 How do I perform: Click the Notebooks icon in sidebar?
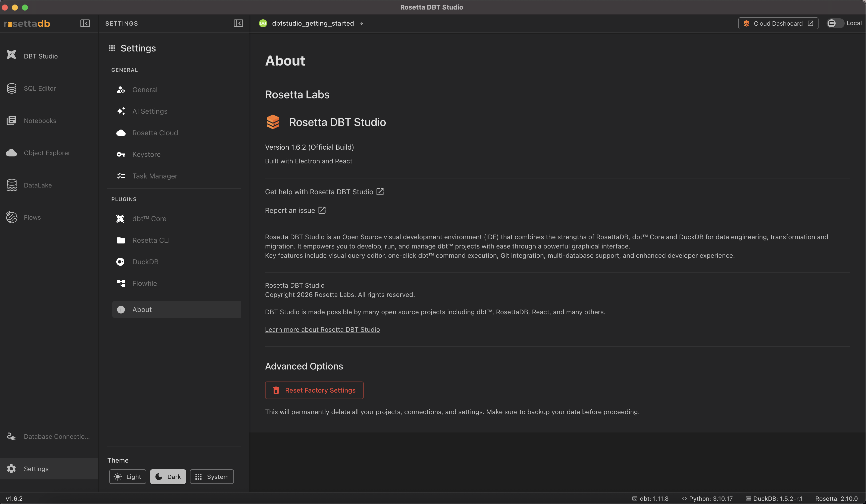point(11,120)
